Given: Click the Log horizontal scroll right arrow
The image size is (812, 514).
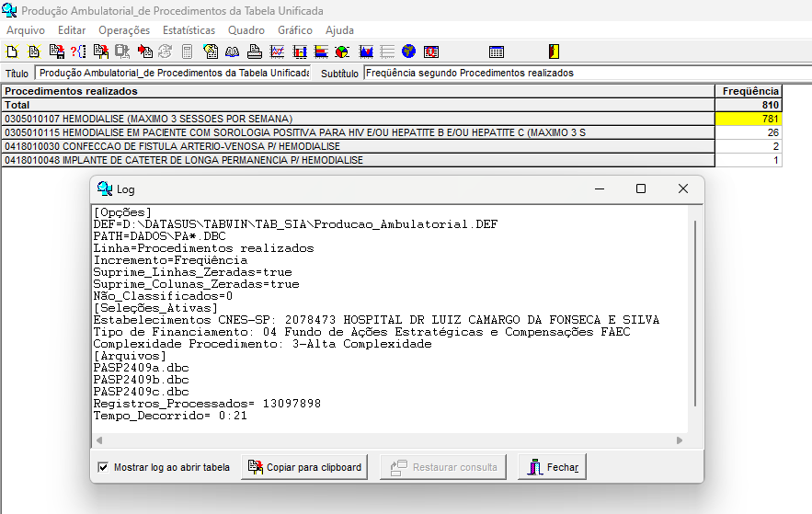Looking at the screenshot, I should click(x=680, y=440).
